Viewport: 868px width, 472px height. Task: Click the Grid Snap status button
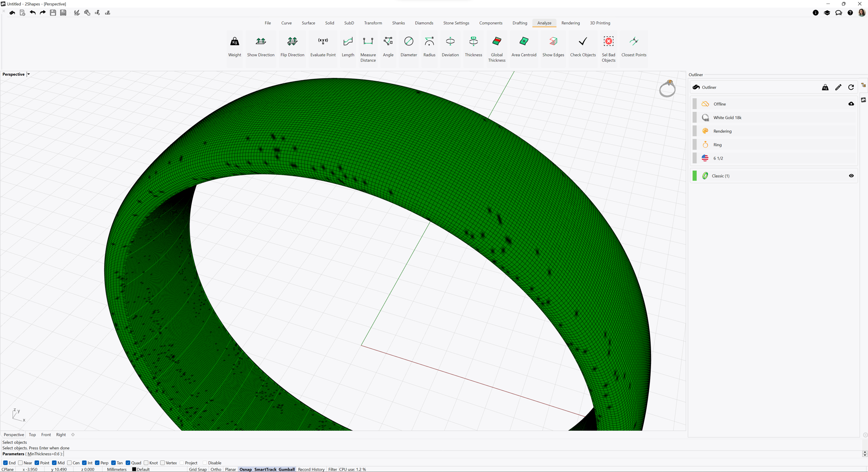(x=198, y=469)
